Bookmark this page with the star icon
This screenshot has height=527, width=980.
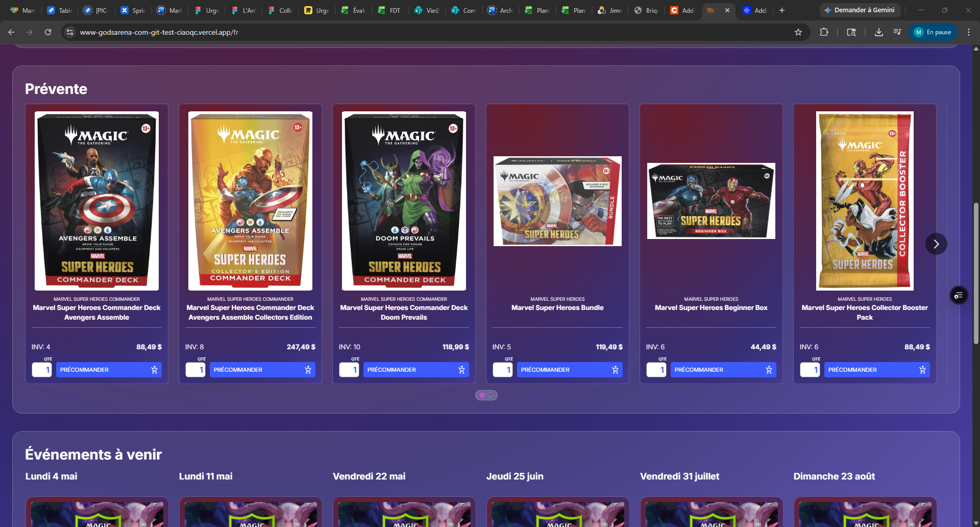[798, 32]
